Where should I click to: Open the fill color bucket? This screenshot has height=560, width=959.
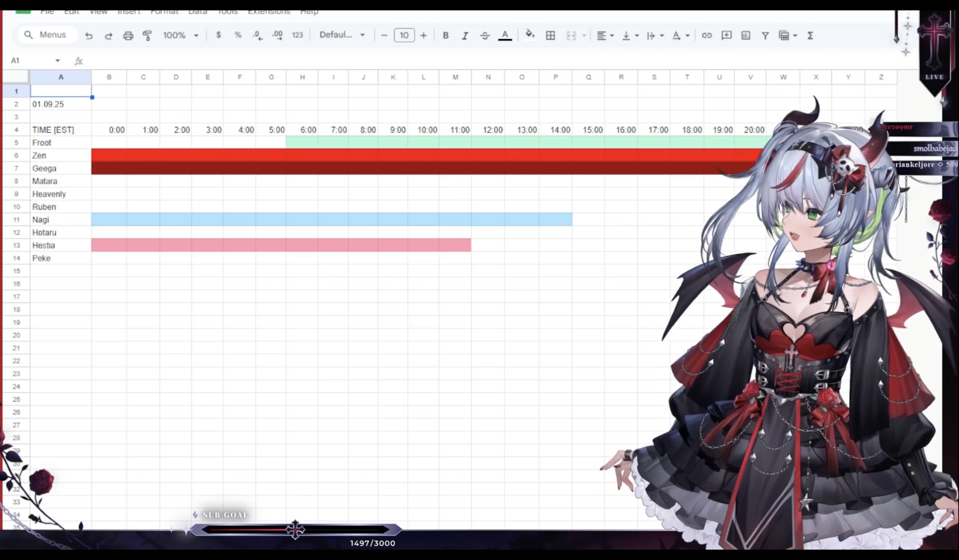pyautogui.click(x=530, y=35)
